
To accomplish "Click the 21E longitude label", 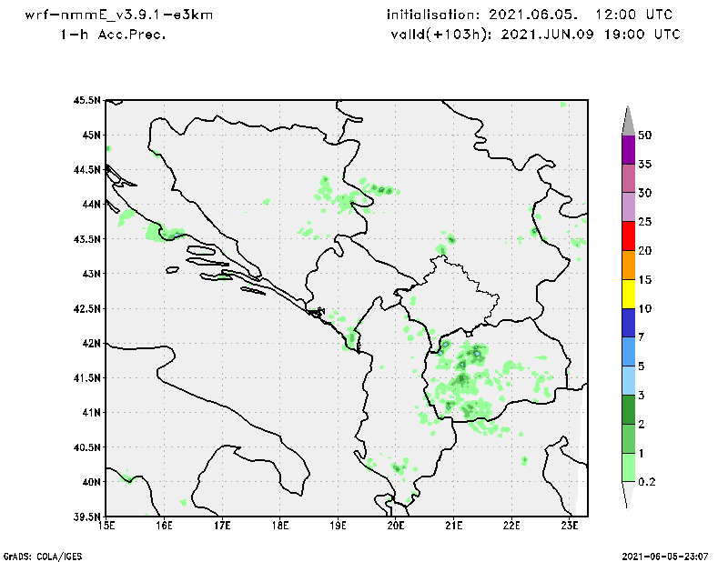I will coord(453,526).
